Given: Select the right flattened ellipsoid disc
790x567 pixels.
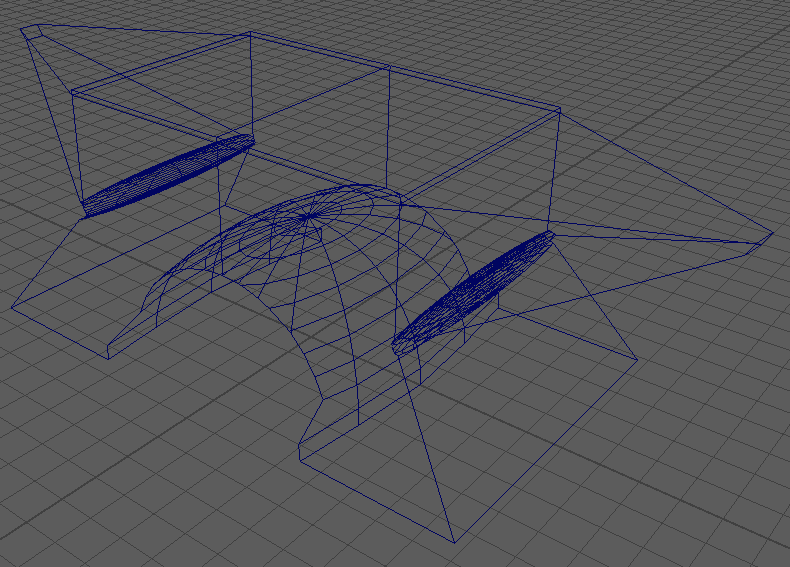Looking at the screenshot, I should click(x=473, y=293).
